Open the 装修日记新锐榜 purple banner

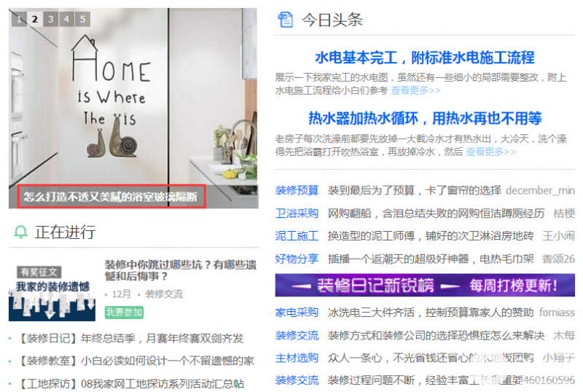tap(425, 286)
